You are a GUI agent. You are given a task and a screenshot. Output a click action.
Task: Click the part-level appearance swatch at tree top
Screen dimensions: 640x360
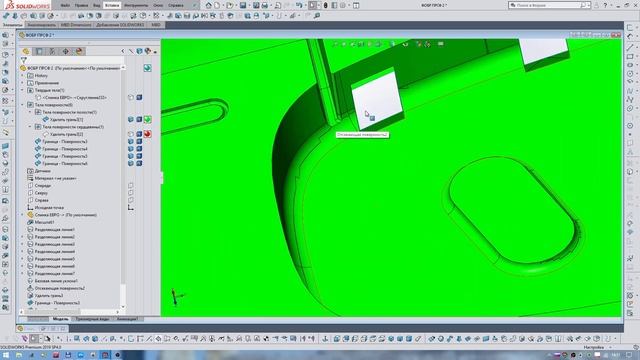pyautogui.click(x=147, y=68)
